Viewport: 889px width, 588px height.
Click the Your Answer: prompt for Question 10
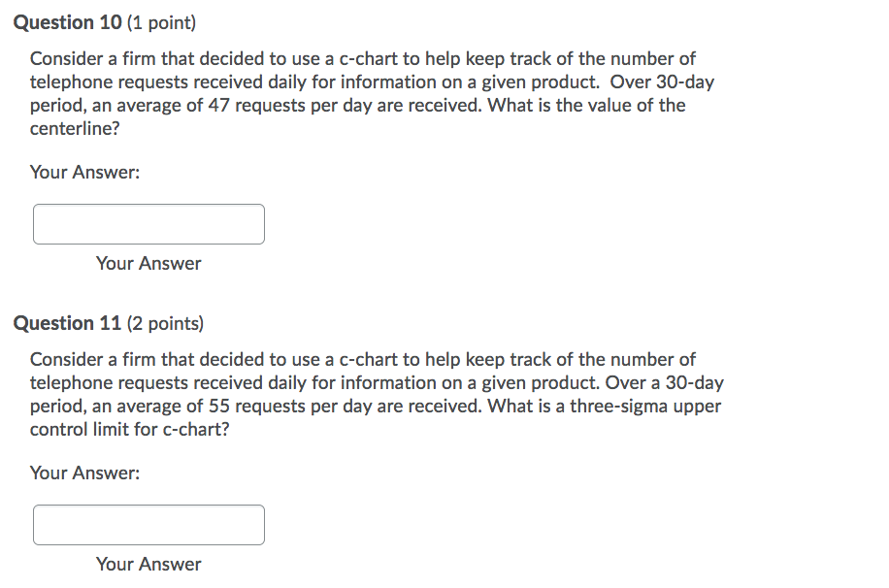(83, 173)
